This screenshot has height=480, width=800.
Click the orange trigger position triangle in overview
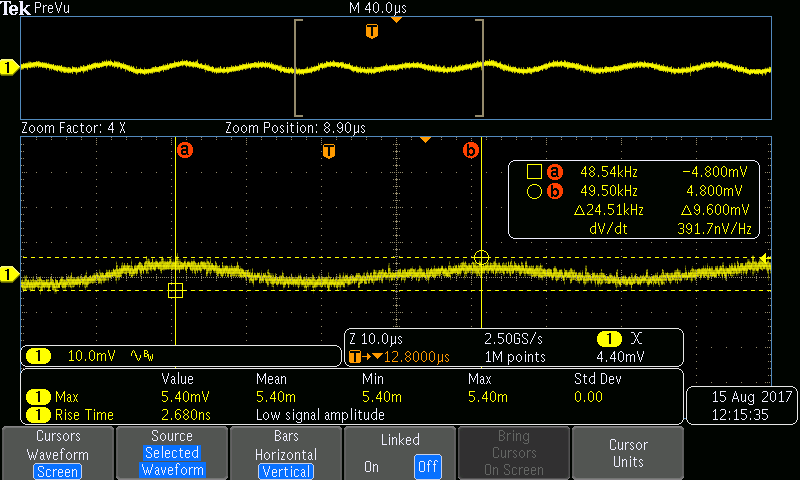click(396, 20)
